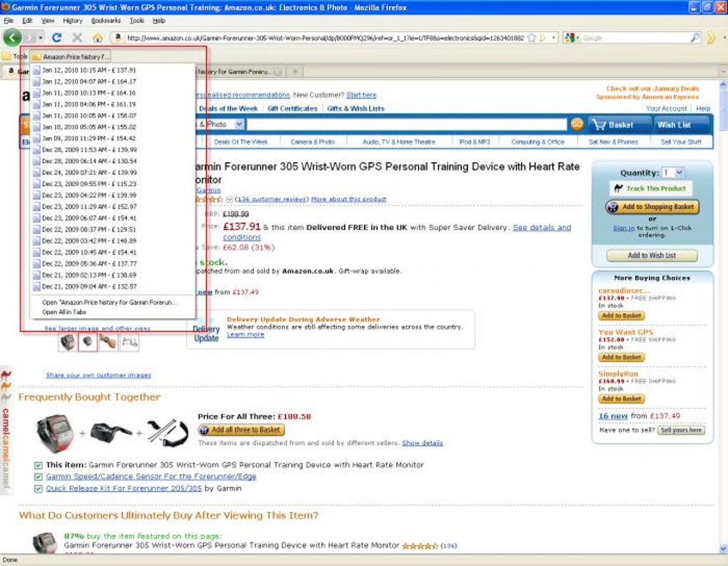The height and width of the screenshot is (566, 728).
Task: Open the Gift Certificates link
Action: point(293,108)
